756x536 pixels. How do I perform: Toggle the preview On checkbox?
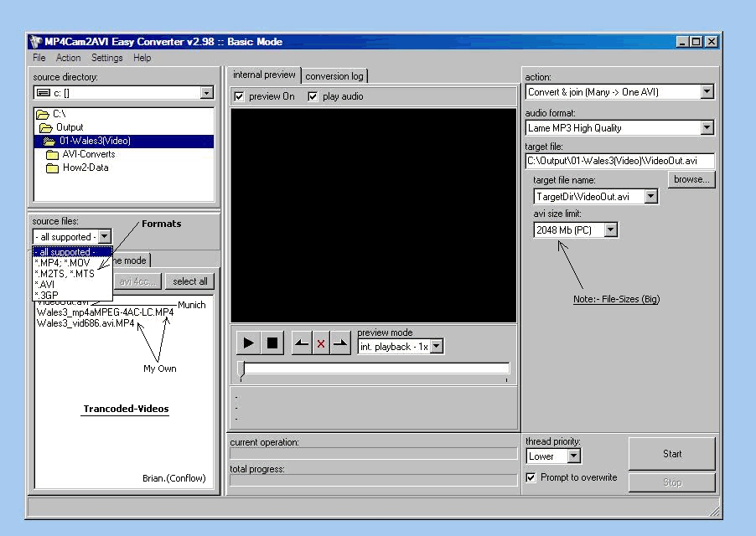(239, 97)
